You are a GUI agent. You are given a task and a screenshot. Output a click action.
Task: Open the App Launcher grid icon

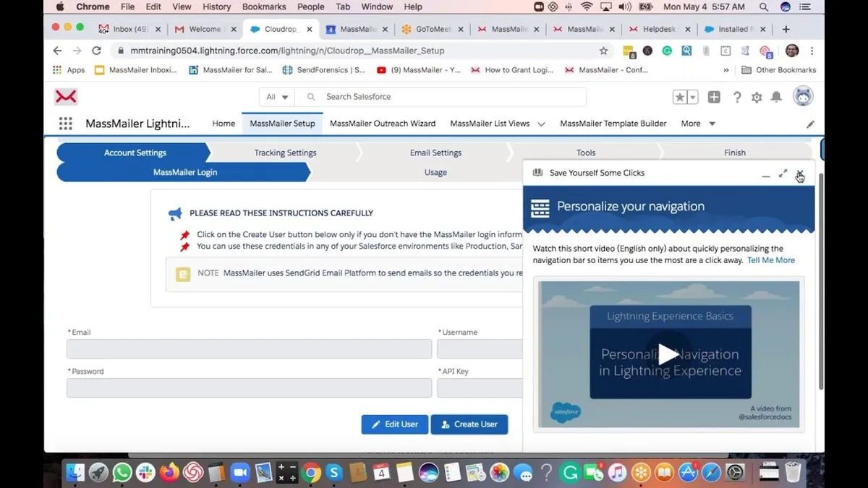tap(66, 124)
